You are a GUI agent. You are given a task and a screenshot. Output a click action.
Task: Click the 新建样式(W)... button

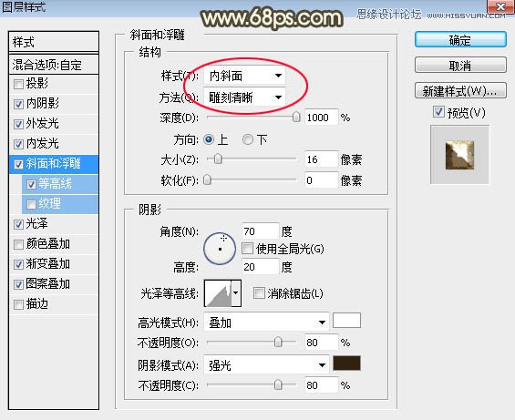[460, 90]
